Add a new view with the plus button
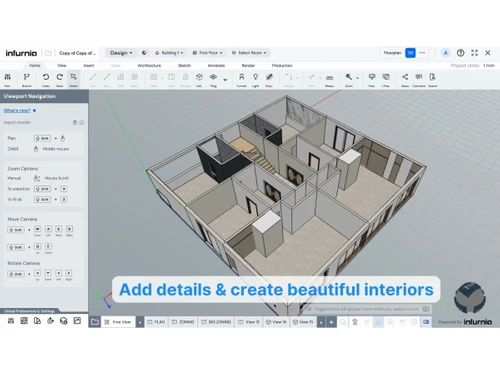Screen dimensions: 500x375 click(x=331, y=322)
